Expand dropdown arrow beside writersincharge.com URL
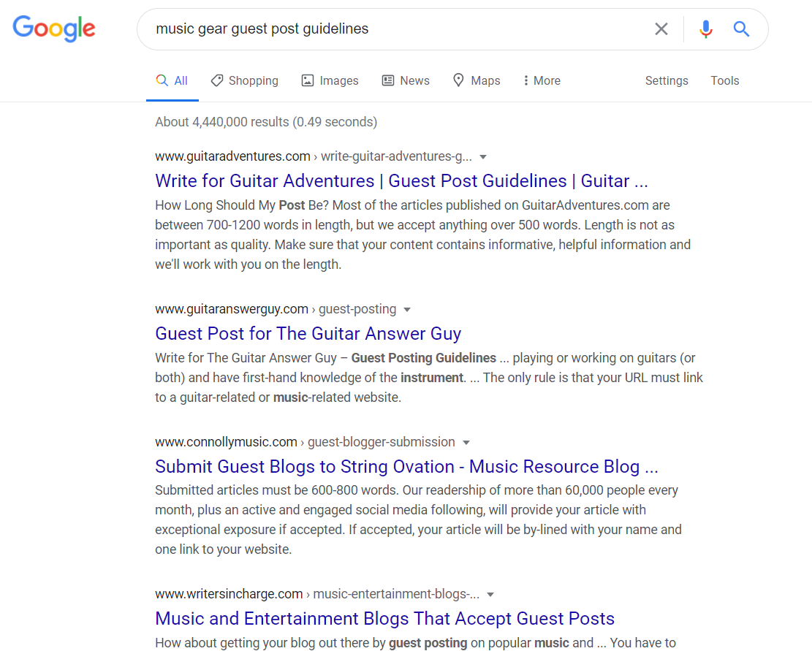812x651 pixels. coord(490,595)
